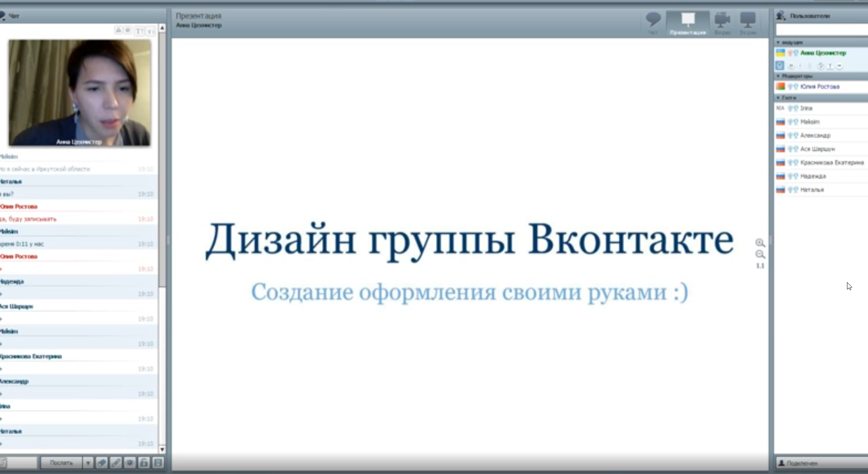Switch to screen sharing via the Экран icon
The image size is (868, 474).
pyautogui.click(x=748, y=20)
